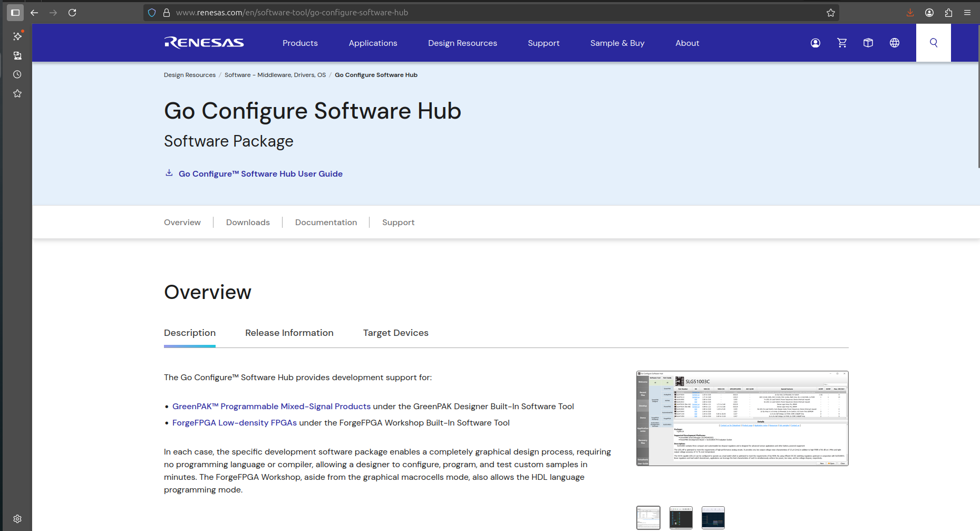Toggle the browser sidebar panel
980x531 pixels.
point(15,13)
